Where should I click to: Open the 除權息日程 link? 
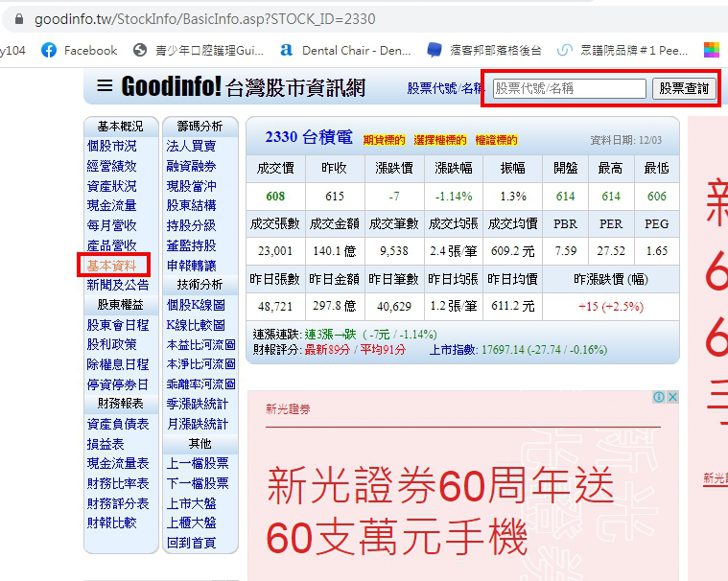pos(118,364)
